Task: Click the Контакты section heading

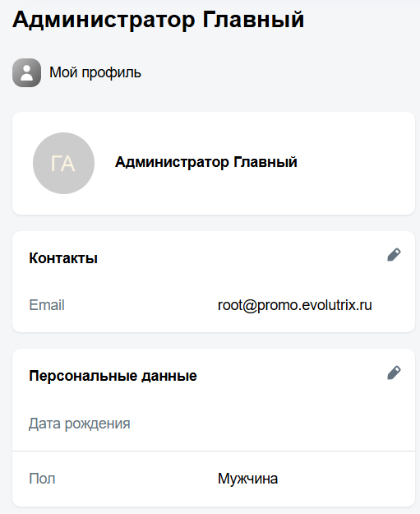Action: (63, 258)
